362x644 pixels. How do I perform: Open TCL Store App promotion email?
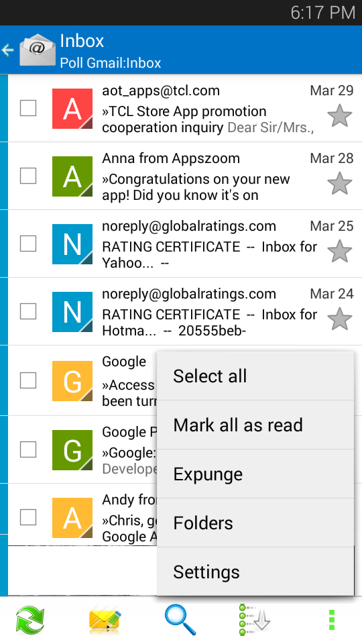[x=208, y=119]
